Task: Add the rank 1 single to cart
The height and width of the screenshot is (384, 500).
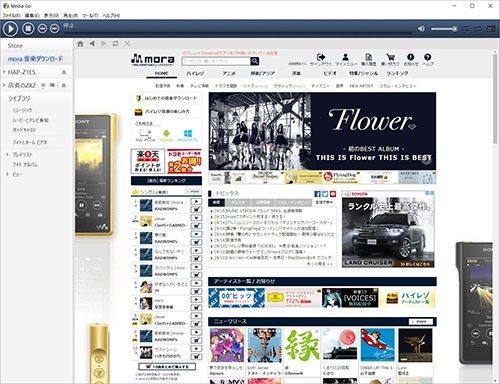Action: tap(196, 209)
